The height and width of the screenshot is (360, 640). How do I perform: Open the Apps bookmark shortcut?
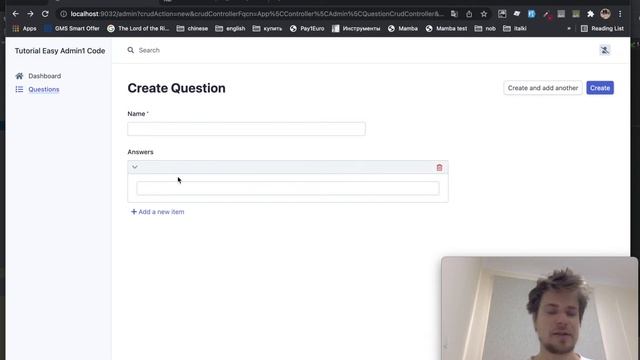pyautogui.click(x=24, y=29)
